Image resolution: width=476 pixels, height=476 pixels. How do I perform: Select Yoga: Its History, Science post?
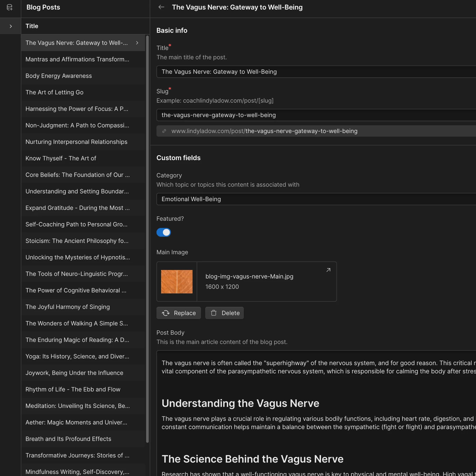click(83, 357)
